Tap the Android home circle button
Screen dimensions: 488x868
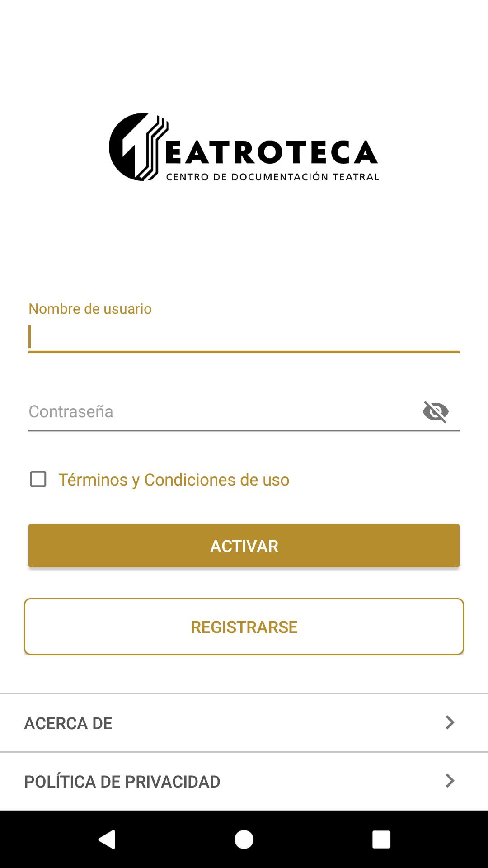244,840
